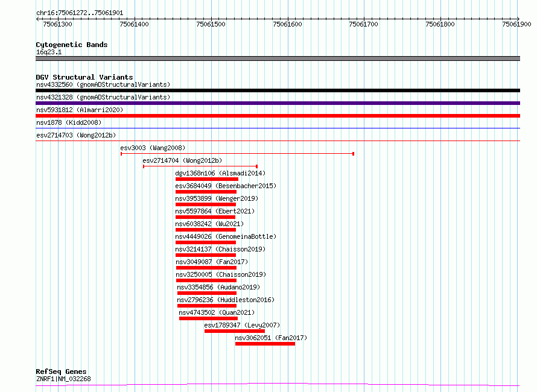Click the Cytogenetic Bands track heading
Image resolution: width=537 pixels, height=392 pixels.
tap(72, 45)
